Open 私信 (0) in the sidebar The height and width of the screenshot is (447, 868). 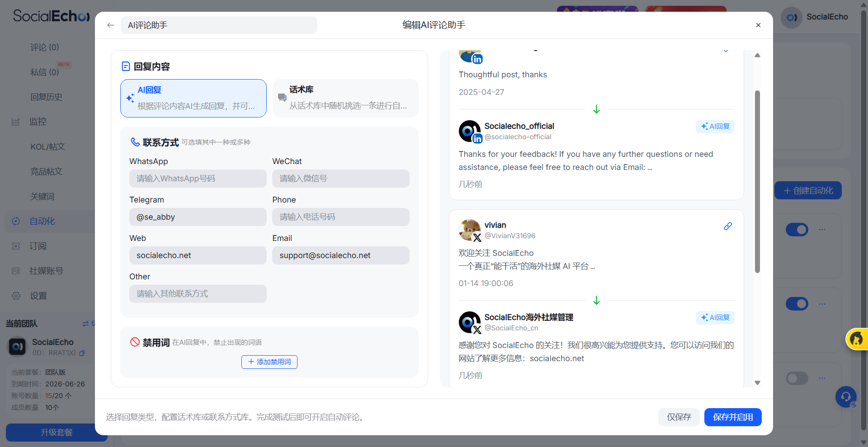click(x=45, y=72)
